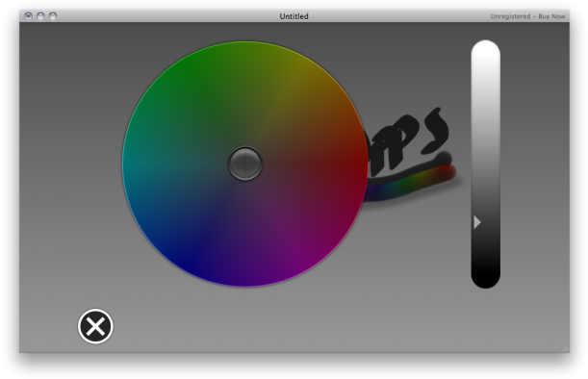588x379 pixels.
Task: Click the Untitled window title
Action: [294, 16]
